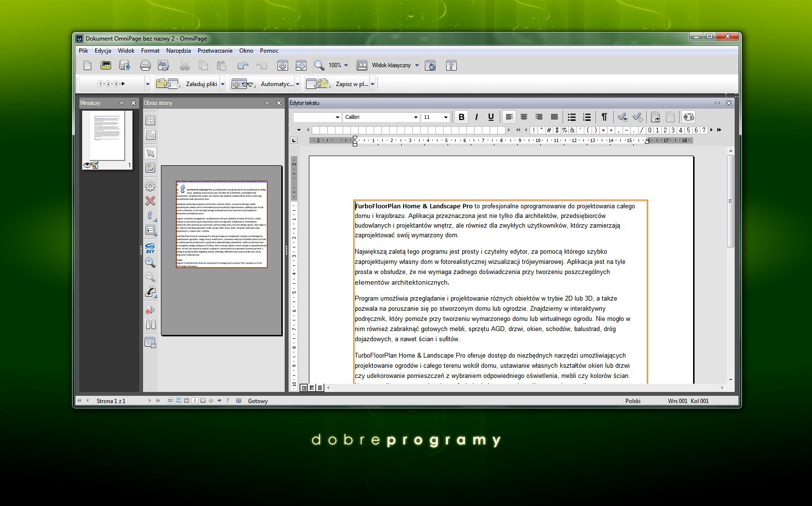This screenshot has width=812, height=506.
Task: Open the Format menu
Action: pyautogui.click(x=150, y=50)
